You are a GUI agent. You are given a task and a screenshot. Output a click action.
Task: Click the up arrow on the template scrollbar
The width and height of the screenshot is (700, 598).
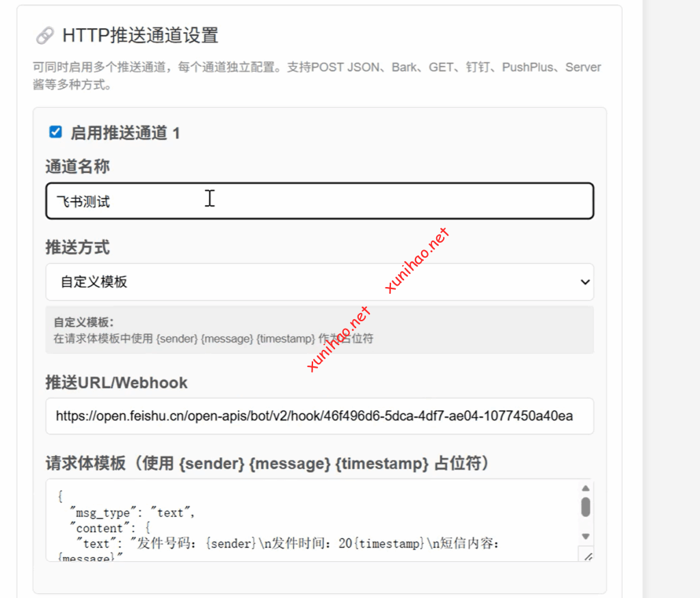(x=585, y=488)
